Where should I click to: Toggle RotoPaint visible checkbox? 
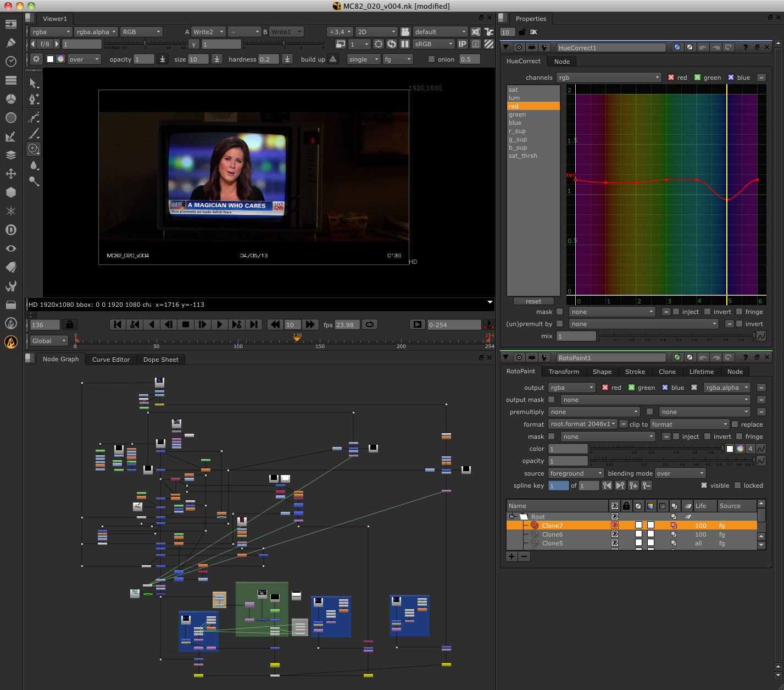(x=704, y=485)
